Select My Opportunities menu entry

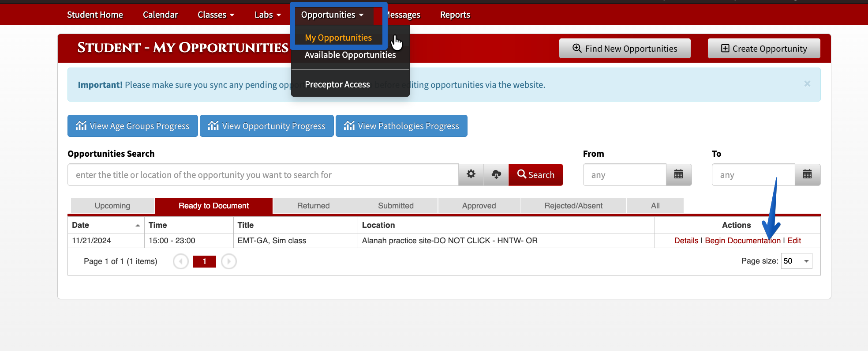coord(338,38)
